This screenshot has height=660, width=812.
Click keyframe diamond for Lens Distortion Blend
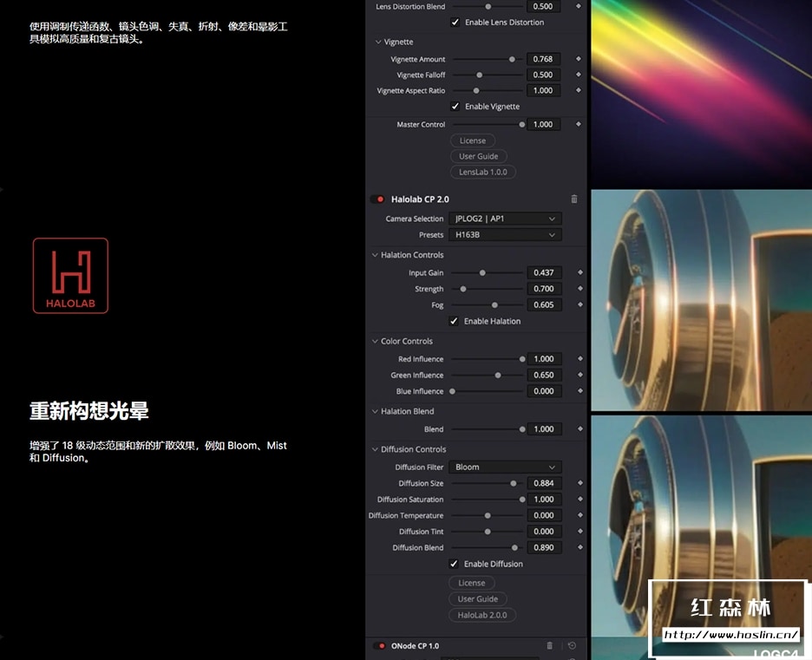[x=579, y=6]
